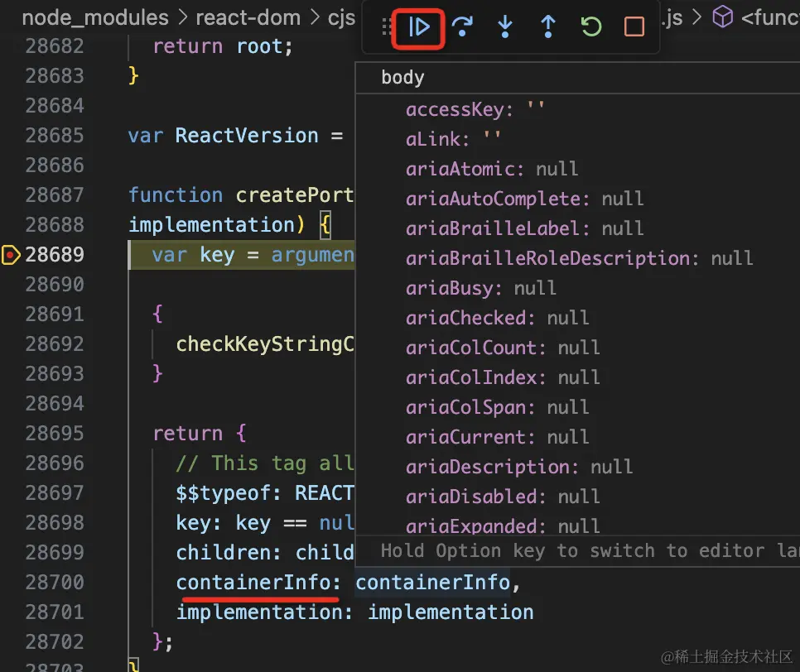Image resolution: width=800 pixels, height=672 pixels.
Task: Select node_modules in the breadcrumb bar
Action: tap(94, 17)
